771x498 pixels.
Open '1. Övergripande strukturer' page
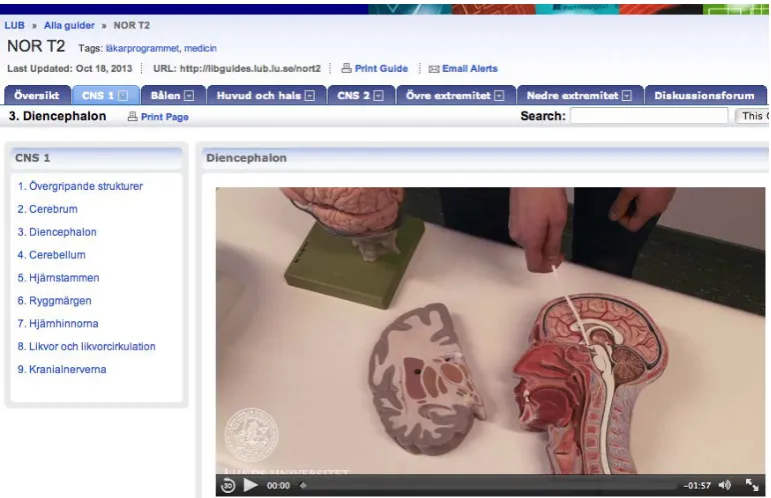[80, 186]
